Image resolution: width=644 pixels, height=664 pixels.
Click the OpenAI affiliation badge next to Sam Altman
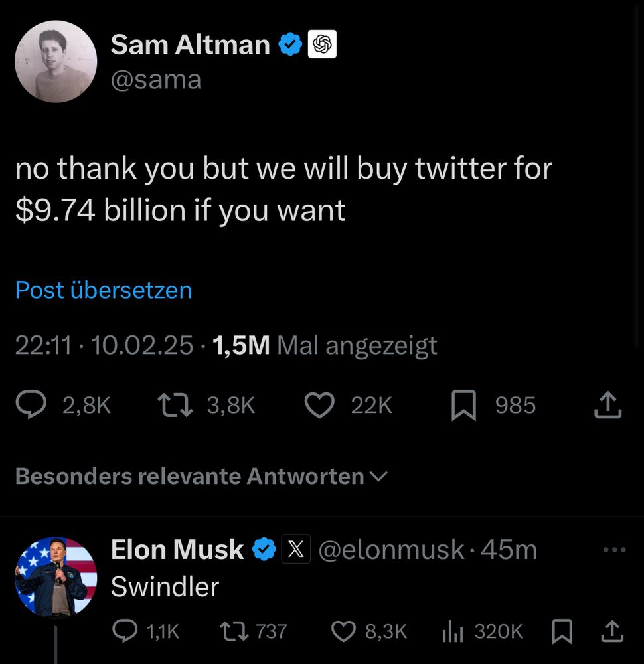pos(322,44)
